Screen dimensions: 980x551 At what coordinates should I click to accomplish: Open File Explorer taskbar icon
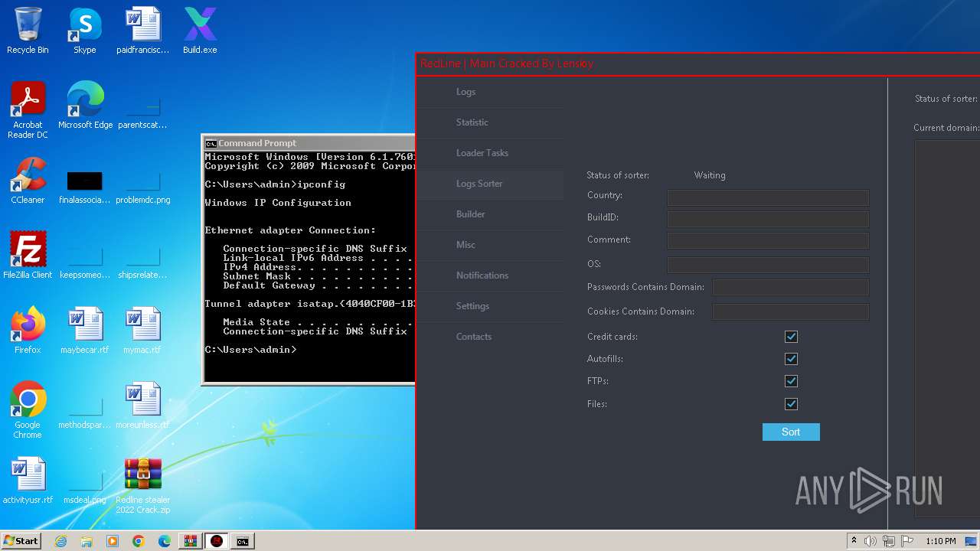coord(87,541)
